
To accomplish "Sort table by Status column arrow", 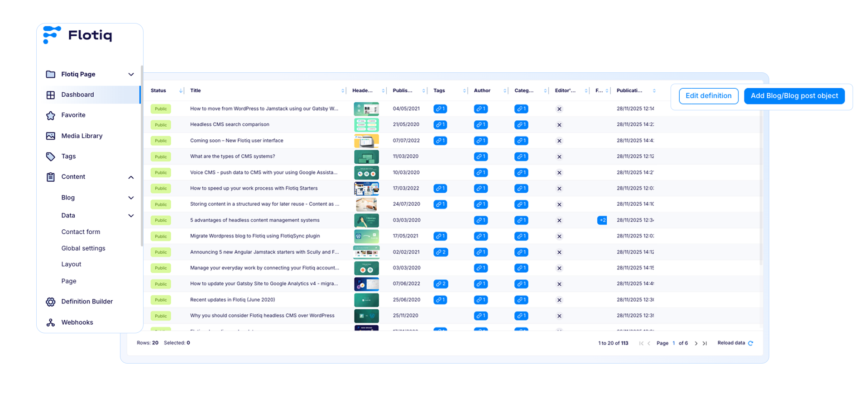I will tap(181, 91).
